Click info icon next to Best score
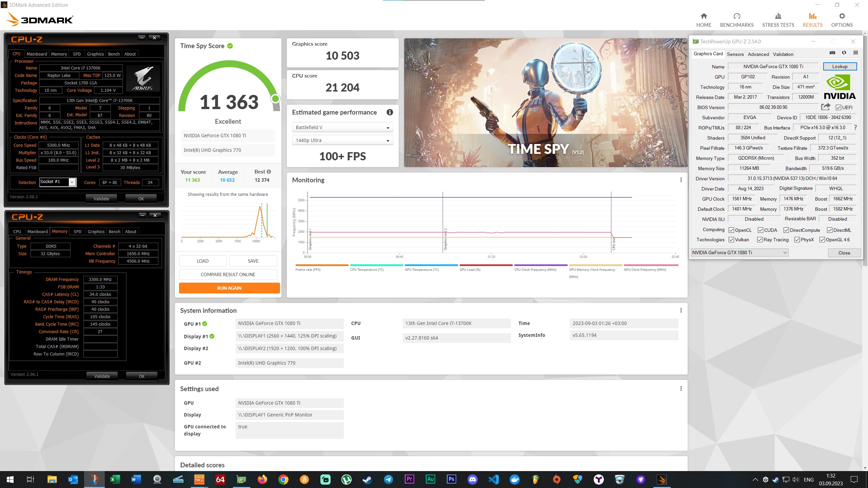Image resolution: width=868 pixels, height=488 pixels. (269, 172)
